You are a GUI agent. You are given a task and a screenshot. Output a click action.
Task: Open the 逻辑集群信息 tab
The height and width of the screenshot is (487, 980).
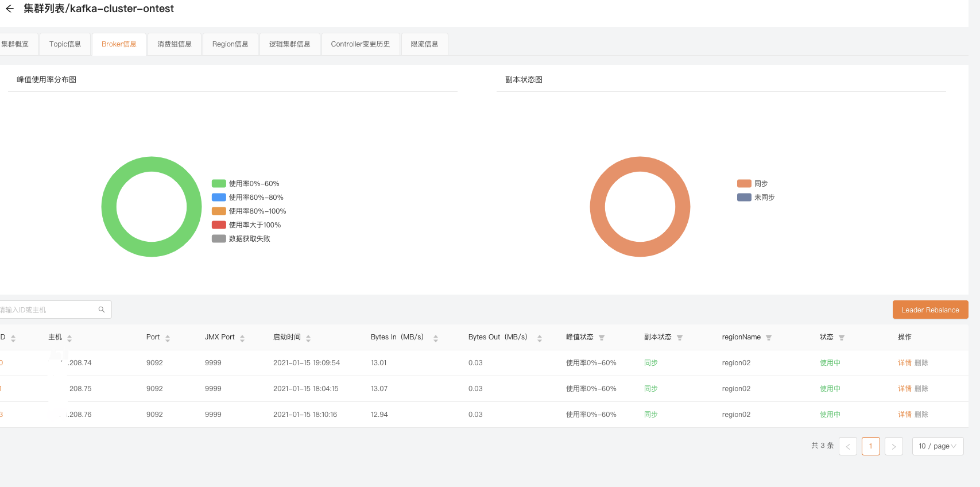pyautogui.click(x=290, y=44)
